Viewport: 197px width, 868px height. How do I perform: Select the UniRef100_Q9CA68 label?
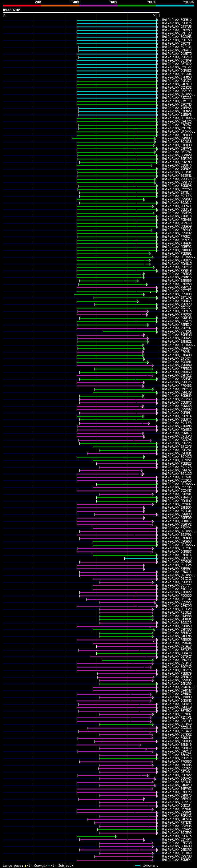[x=176, y=542]
